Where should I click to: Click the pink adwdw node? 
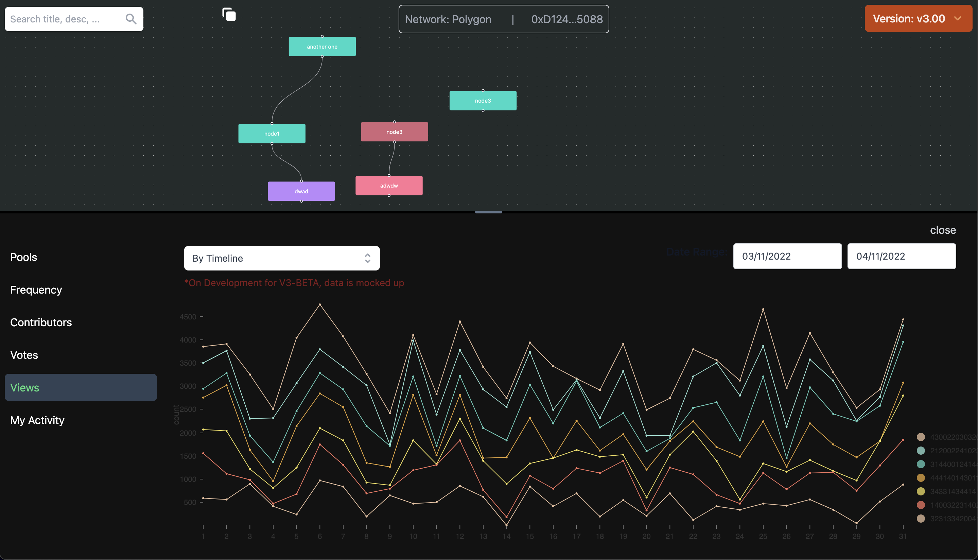click(x=389, y=186)
